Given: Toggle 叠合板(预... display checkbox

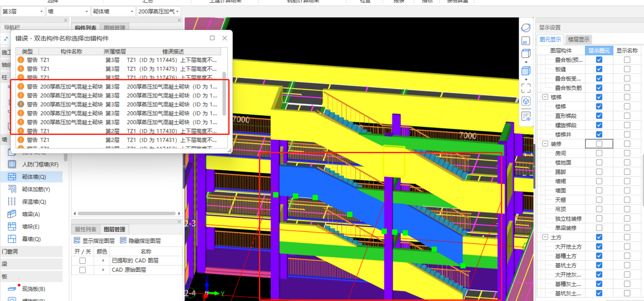Looking at the screenshot, I should (x=599, y=60).
